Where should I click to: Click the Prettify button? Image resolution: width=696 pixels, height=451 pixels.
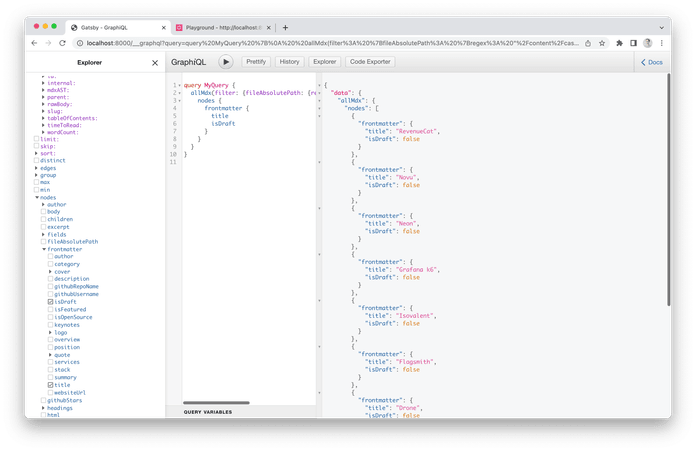pyautogui.click(x=255, y=62)
